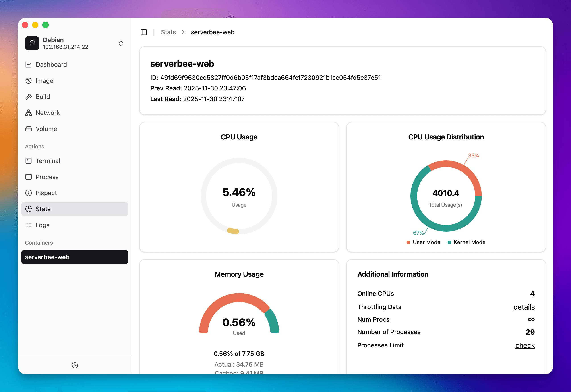Image resolution: width=571 pixels, height=392 pixels.
Task: Toggle User Mode series in the legend
Action: pyautogui.click(x=423, y=242)
